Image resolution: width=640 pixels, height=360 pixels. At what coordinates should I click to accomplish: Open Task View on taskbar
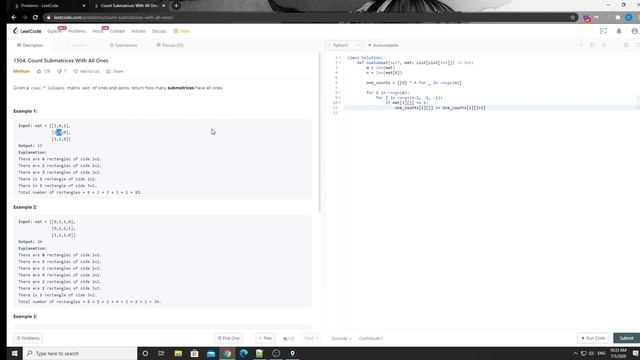tap(161, 353)
